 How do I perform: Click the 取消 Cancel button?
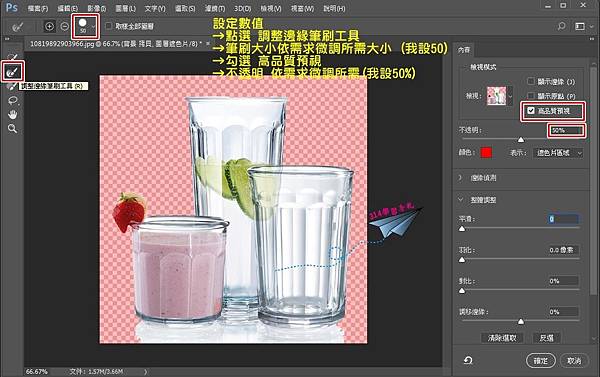click(x=574, y=361)
